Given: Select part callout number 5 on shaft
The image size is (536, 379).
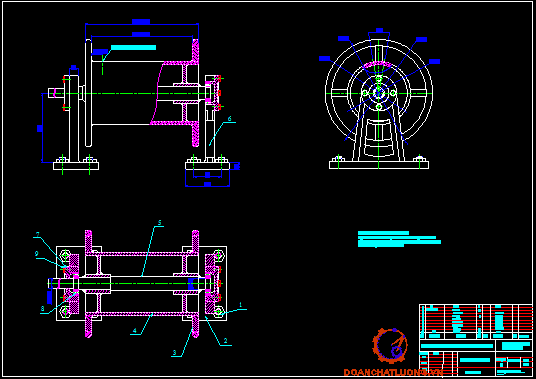Looking at the screenshot, I should [159, 222].
